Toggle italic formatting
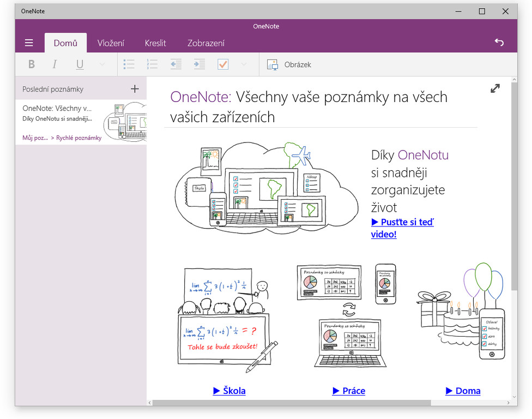The height and width of the screenshot is (419, 532). 55,64
